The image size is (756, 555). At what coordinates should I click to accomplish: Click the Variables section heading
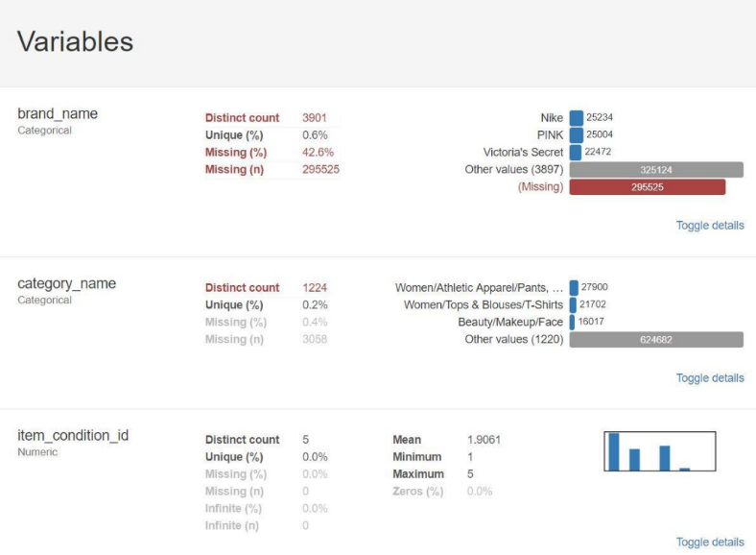tap(75, 42)
